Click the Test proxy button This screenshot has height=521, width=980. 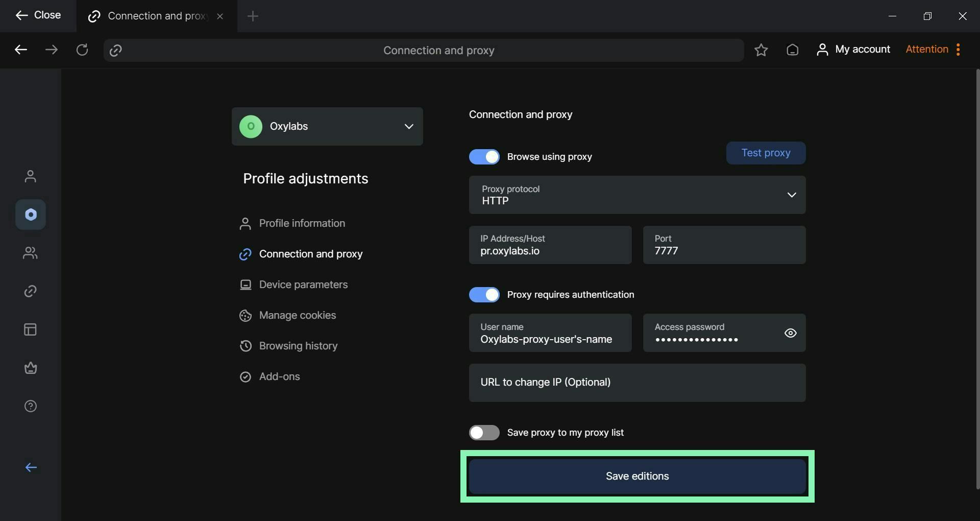point(766,153)
